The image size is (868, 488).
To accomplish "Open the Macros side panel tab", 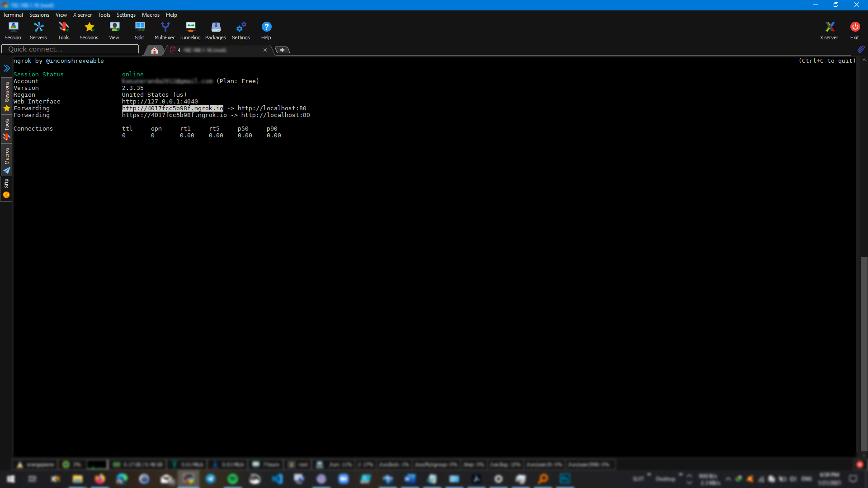I will coord(7,160).
